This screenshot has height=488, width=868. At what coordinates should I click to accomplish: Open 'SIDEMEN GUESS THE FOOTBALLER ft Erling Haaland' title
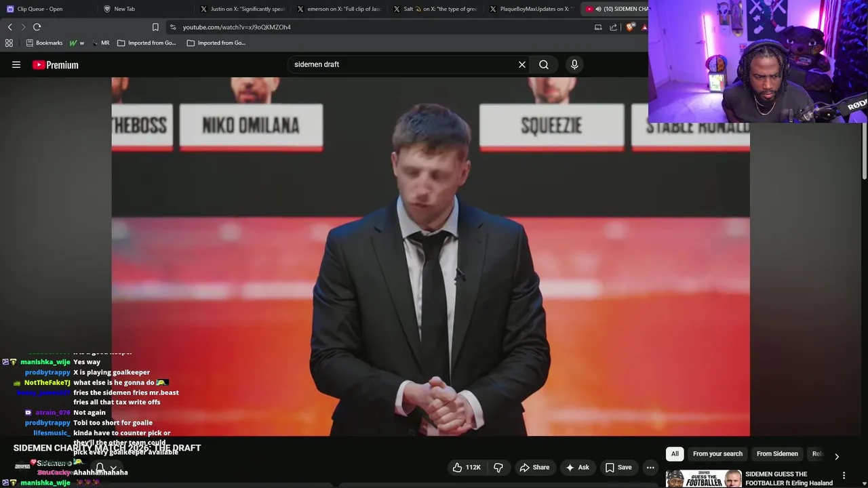click(789, 479)
